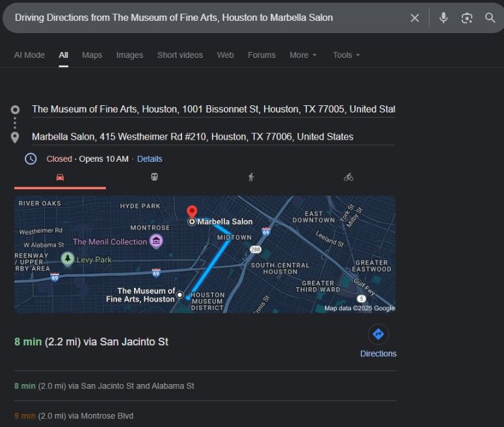The image size is (504, 427).
Task: Select 8 min route via San Jacinto St
Action: 91,342
